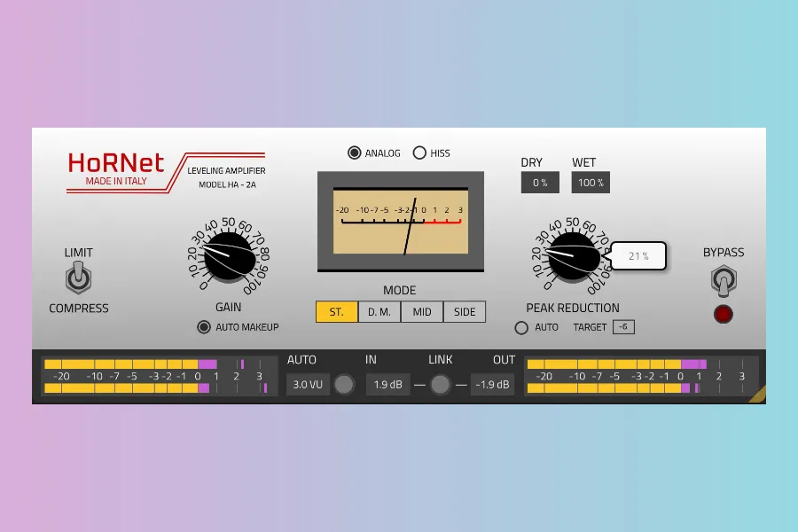Screen dimensions: 798x532
Task: Toggle Auto Makeup gain
Action: (x=204, y=327)
